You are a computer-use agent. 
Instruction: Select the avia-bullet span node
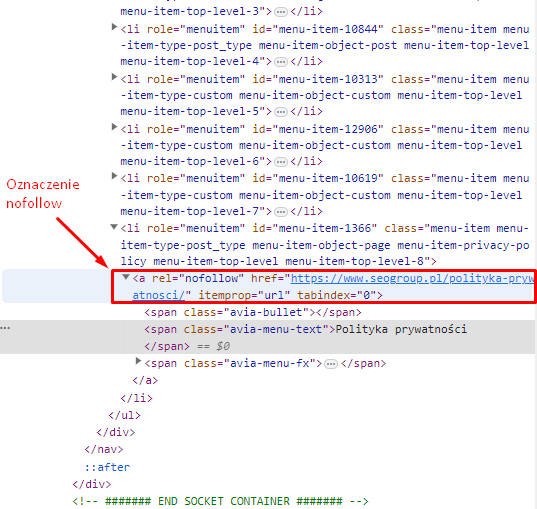[x=253, y=312]
